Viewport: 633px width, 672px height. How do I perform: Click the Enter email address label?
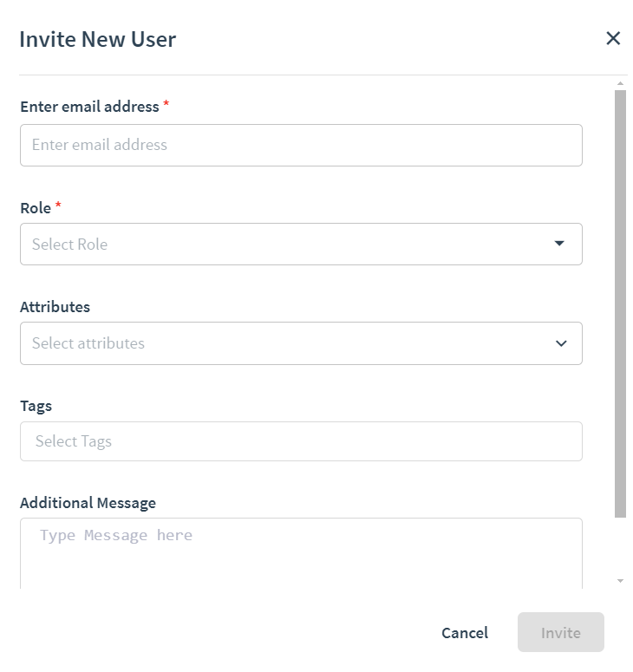[89, 107]
